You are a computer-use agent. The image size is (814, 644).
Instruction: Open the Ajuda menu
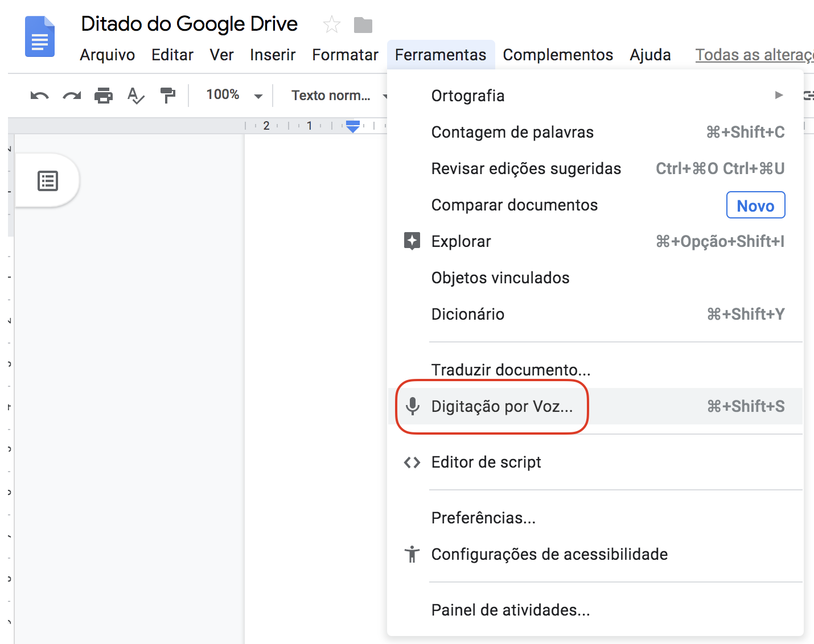coord(650,55)
